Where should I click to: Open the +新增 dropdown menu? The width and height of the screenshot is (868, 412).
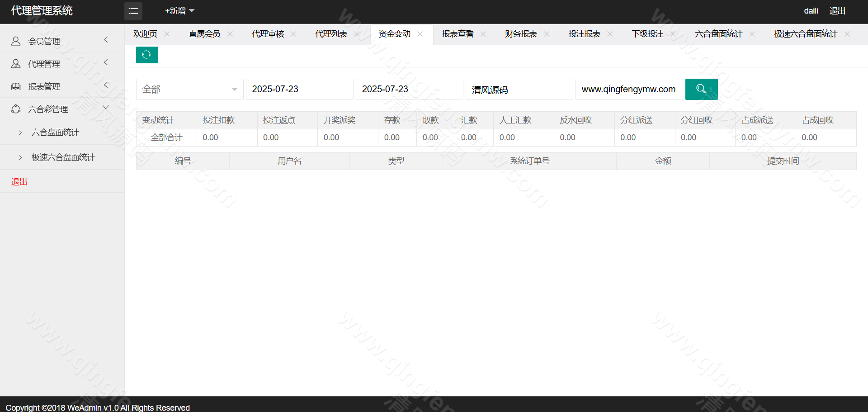179,11
